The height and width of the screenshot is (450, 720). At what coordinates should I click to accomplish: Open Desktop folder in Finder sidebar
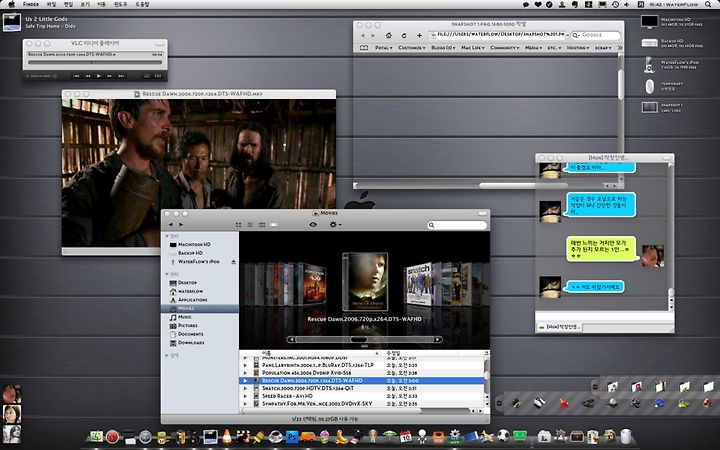click(200, 283)
